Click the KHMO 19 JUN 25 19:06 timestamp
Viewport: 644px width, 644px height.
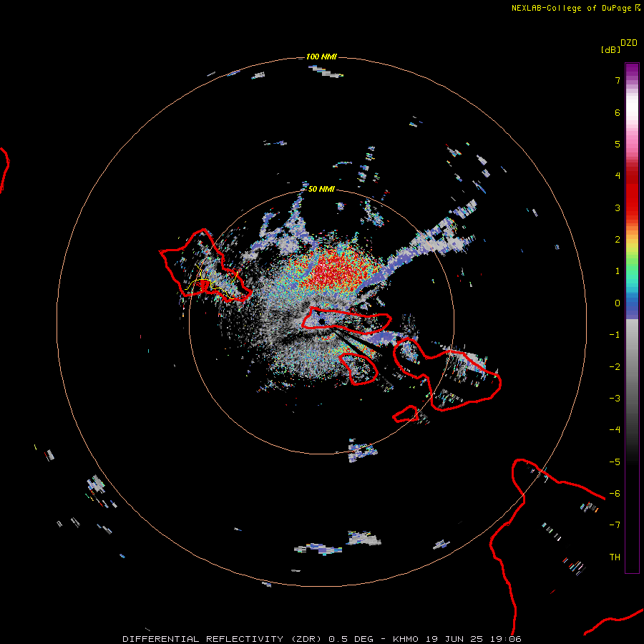point(457,639)
